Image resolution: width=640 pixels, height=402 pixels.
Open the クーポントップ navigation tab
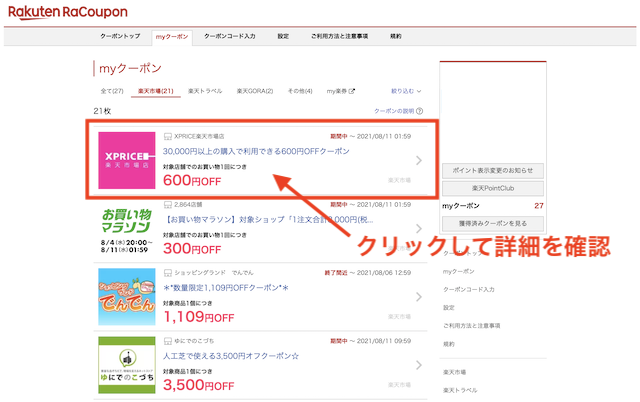point(120,36)
